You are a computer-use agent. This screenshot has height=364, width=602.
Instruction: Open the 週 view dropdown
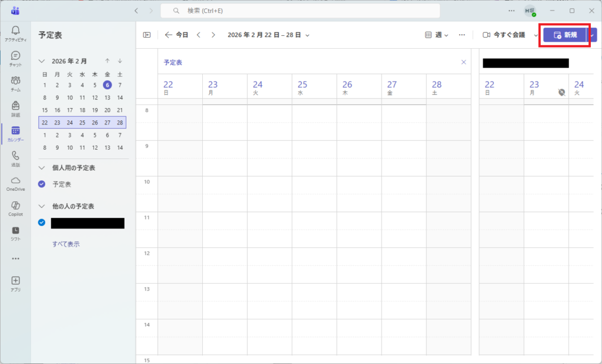437,35
